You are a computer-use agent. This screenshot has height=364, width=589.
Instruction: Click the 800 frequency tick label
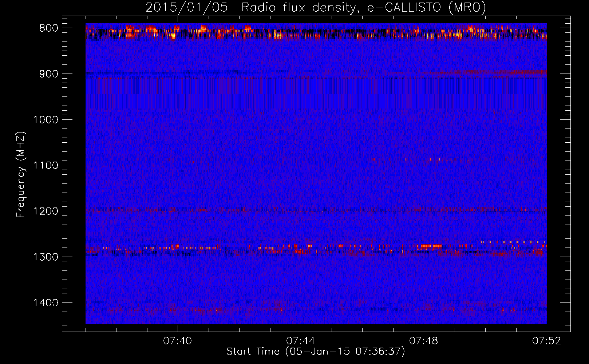(x=49, y=28)
